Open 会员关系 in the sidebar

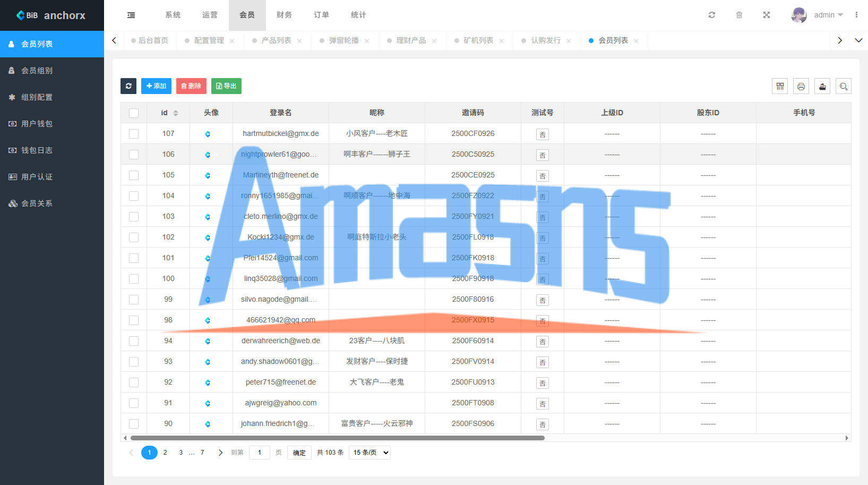(x=52, y=203)
